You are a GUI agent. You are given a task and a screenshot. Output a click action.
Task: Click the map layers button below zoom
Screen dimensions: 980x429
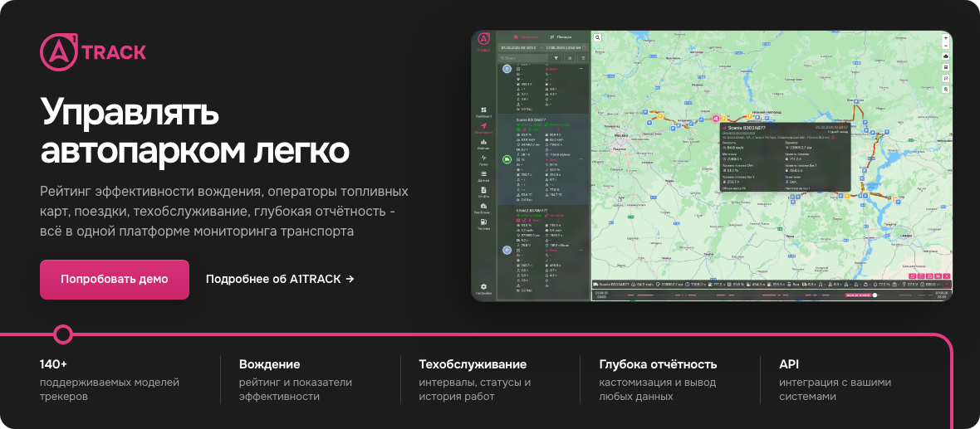(946, 56)
